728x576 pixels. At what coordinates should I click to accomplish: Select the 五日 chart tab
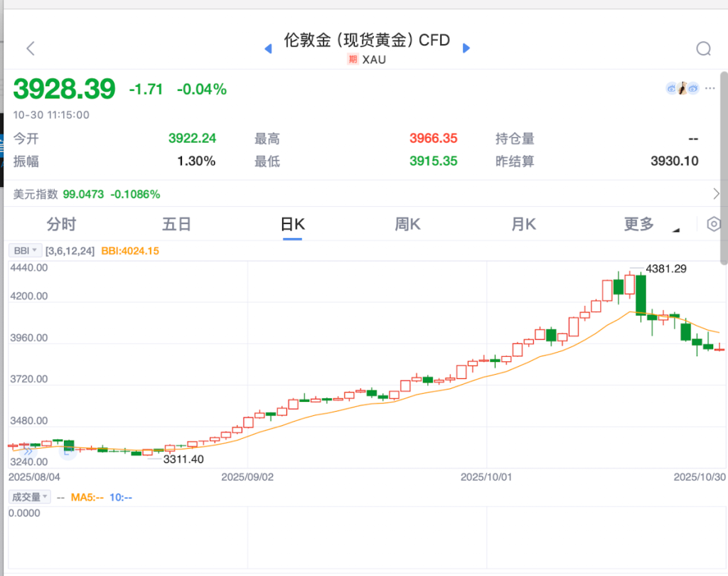click(x=176, y=225)
